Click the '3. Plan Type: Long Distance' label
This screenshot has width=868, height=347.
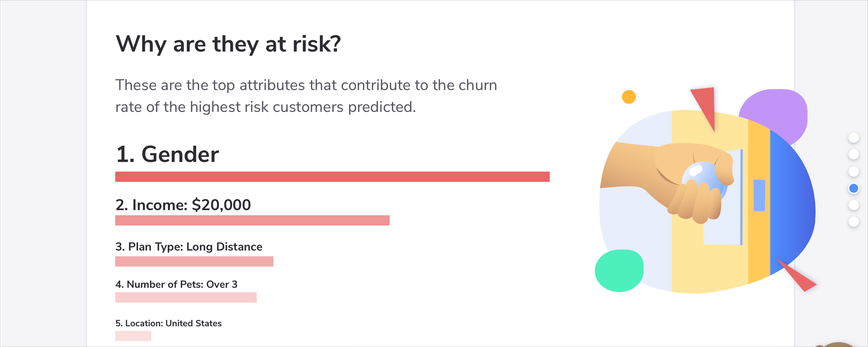pos(189,247)
